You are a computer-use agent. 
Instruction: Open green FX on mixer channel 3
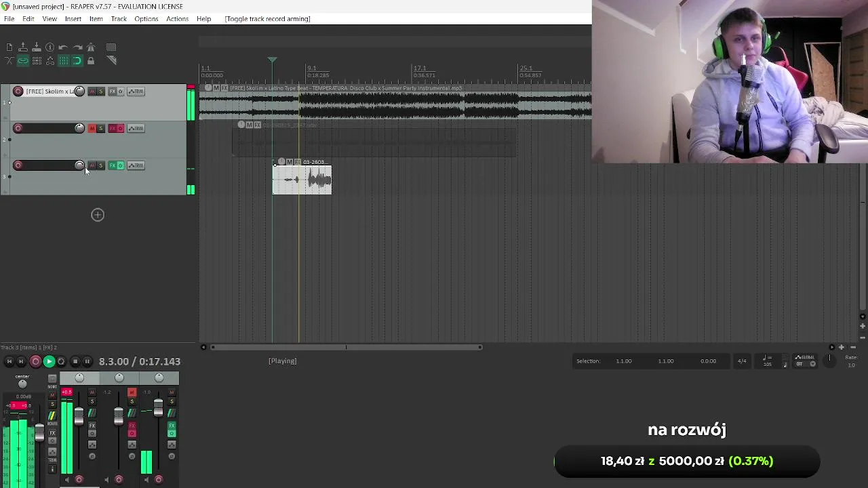tap(172, 426)
